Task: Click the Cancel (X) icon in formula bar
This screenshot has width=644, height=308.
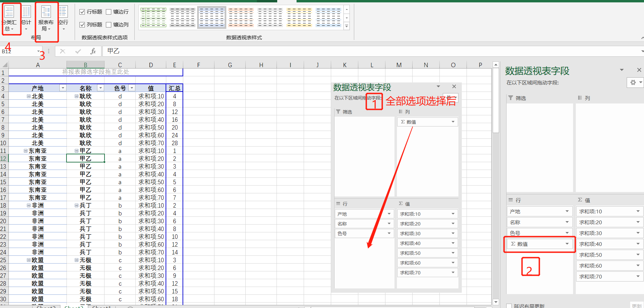Action: 62,51
